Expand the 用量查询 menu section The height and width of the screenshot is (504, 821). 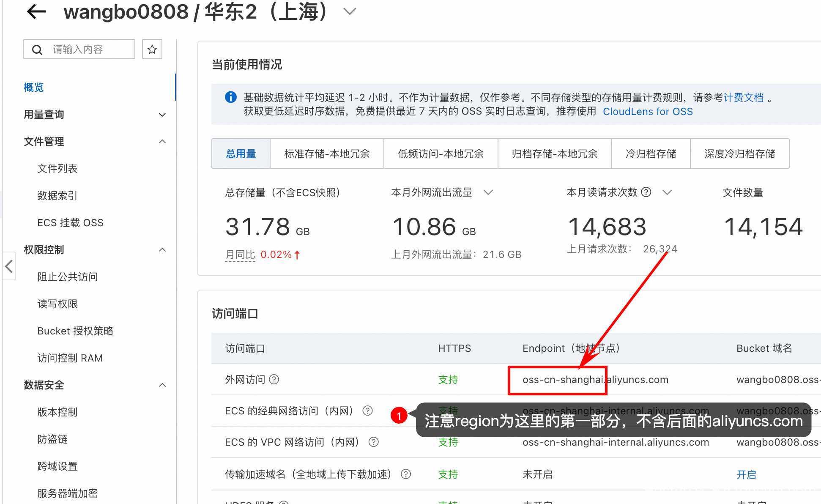[x=95, y=115]
